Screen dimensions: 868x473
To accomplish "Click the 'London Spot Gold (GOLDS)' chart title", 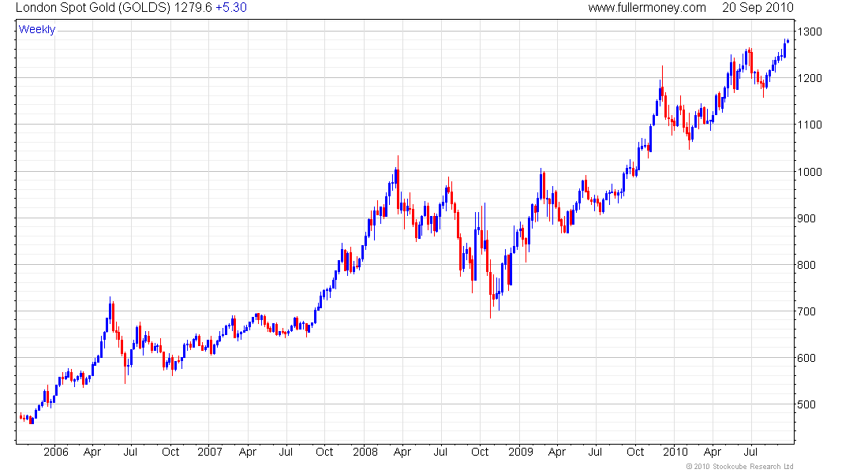I will (93, 8).
